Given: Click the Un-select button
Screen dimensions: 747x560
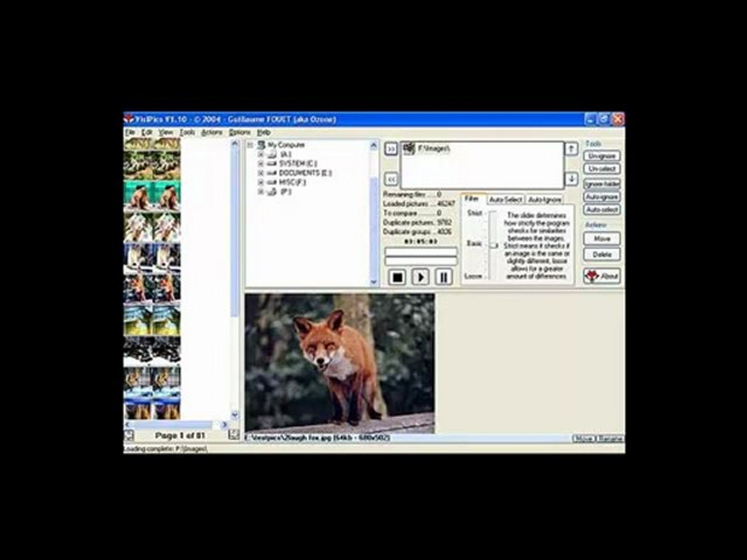Looking at the screenshot, I should coord(602,169).
